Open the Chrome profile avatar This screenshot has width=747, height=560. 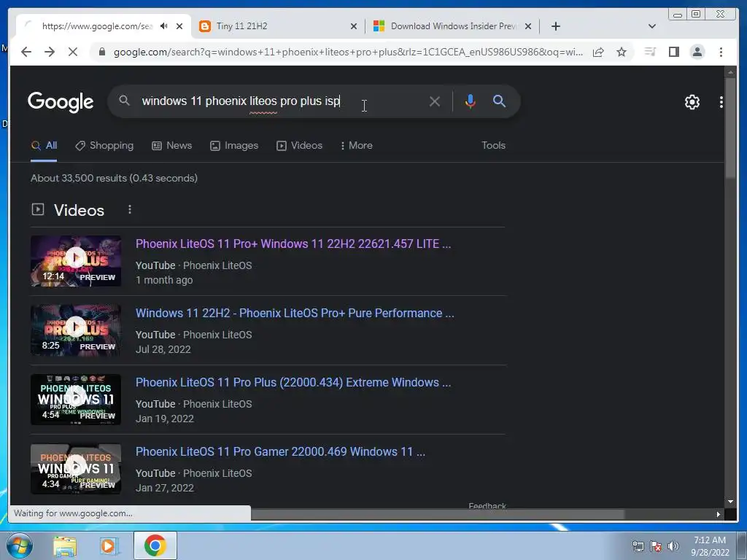coord(697,52)
